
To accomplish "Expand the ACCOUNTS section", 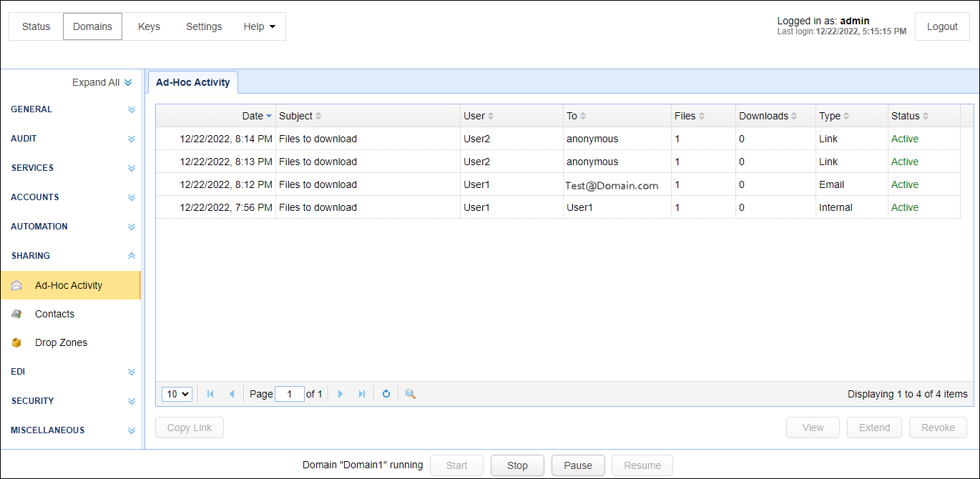I will click(131, 197).
